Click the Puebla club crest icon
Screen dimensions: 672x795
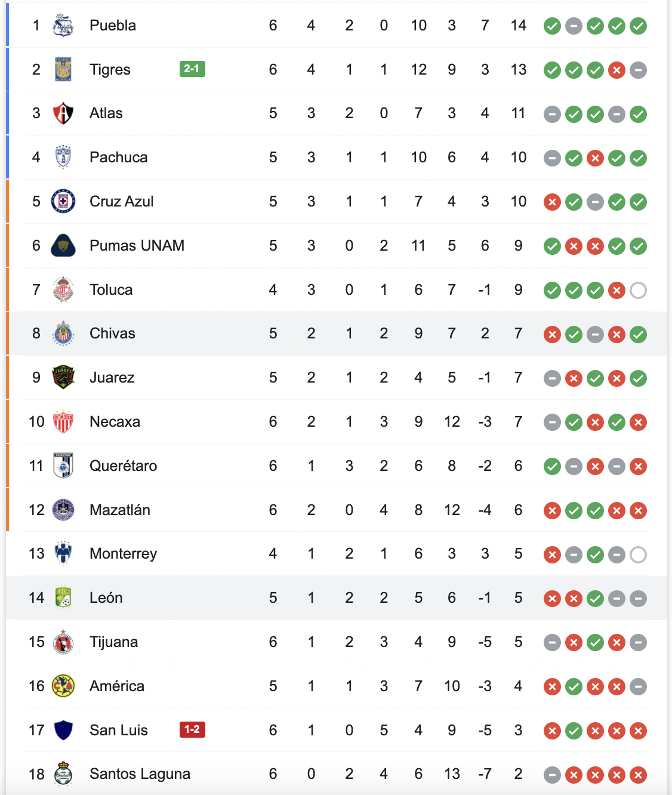tap(63, 26)
